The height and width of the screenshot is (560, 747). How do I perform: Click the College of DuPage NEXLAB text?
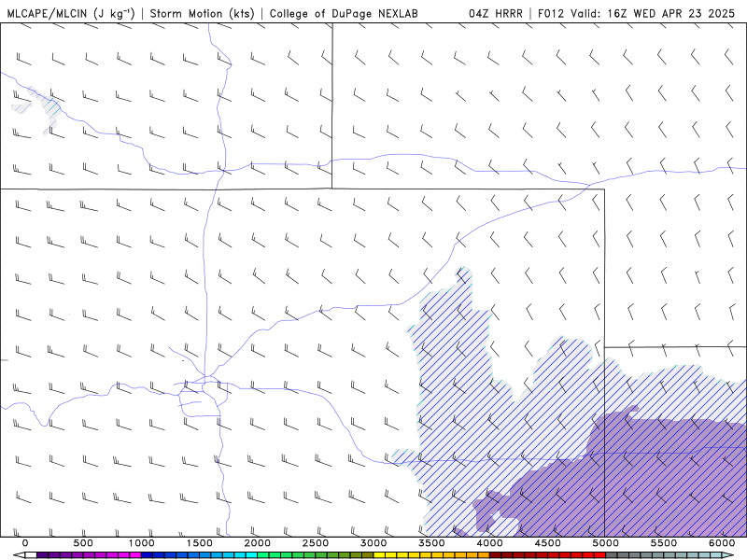click(344, 13)
